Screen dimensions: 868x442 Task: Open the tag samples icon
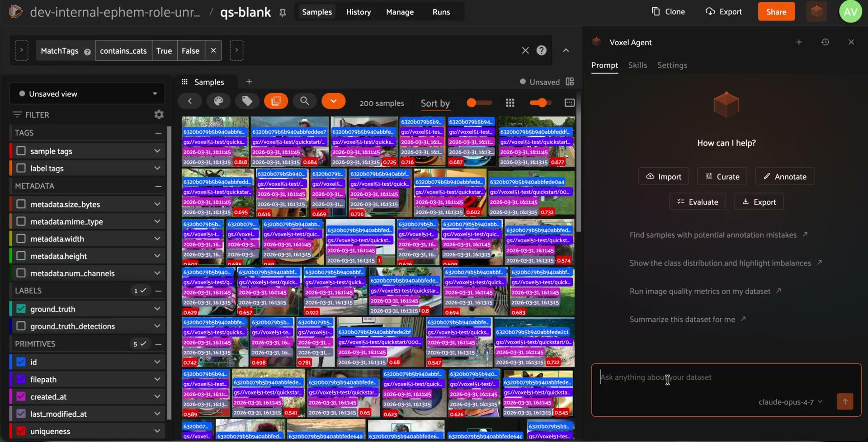coord(247,101)
